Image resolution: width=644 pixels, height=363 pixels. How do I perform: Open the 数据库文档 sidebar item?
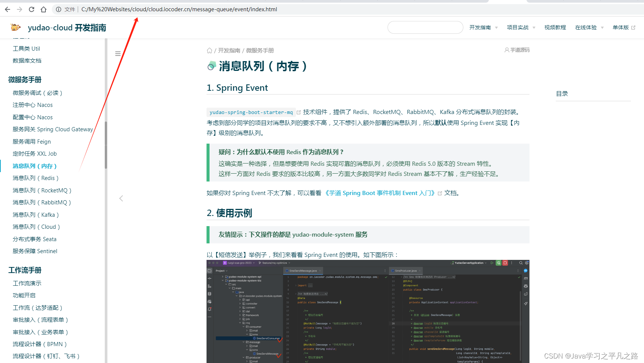pyautogui.click(x=27, y=60)
